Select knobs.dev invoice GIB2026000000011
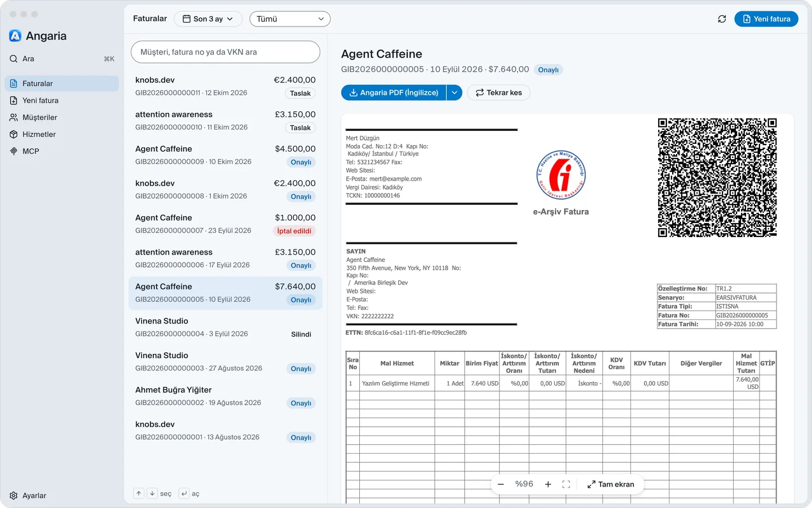This screenshot has width=812, height=508. coord(226,86)
